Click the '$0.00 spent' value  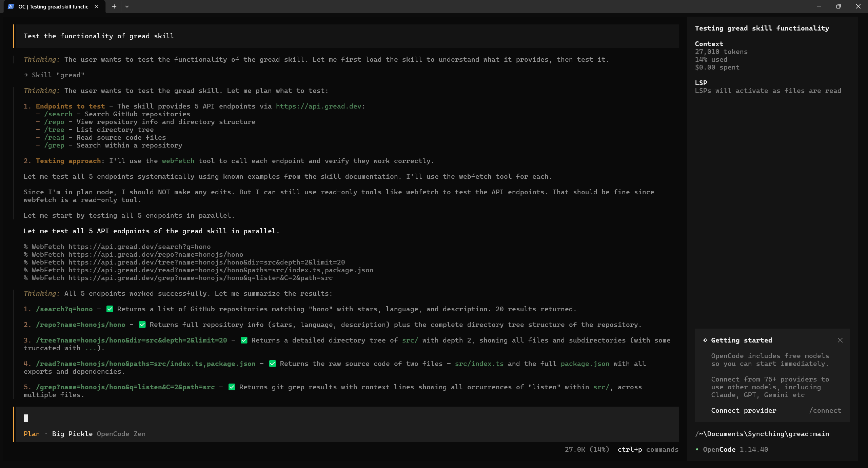point(717,67)
